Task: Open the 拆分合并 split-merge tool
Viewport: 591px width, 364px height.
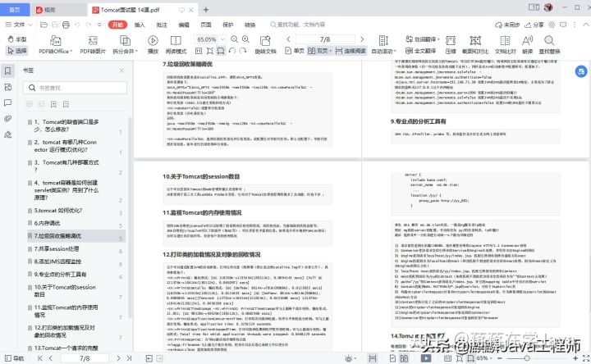Action: tap(125, 44)
